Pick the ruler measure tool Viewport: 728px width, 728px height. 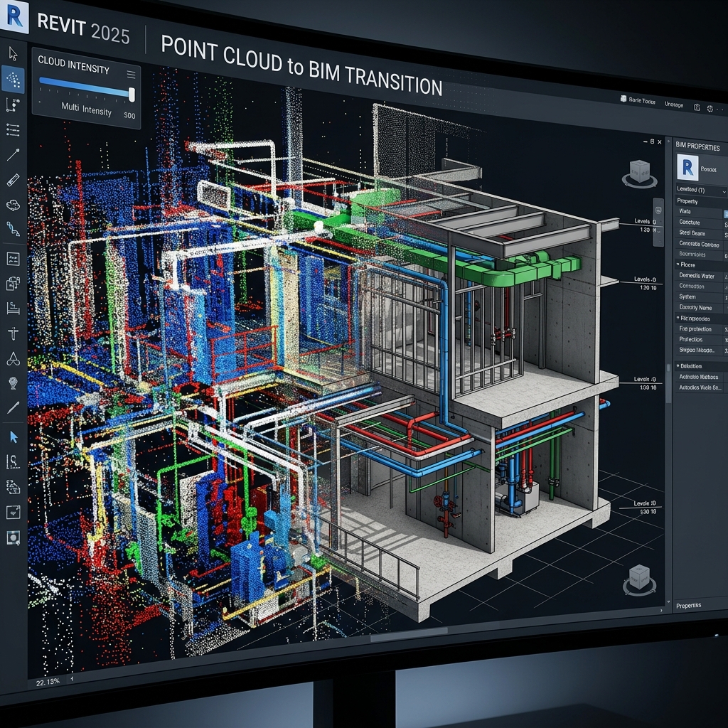point(13,180)
